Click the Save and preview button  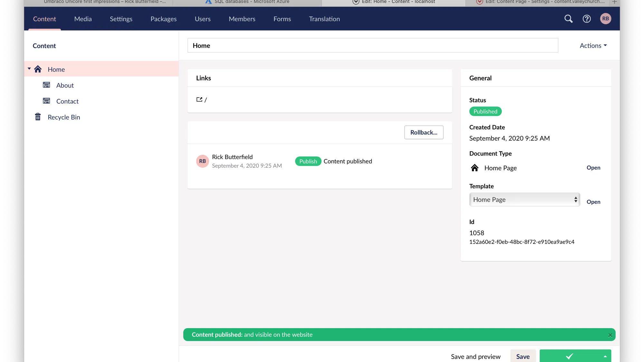point(476,356)
